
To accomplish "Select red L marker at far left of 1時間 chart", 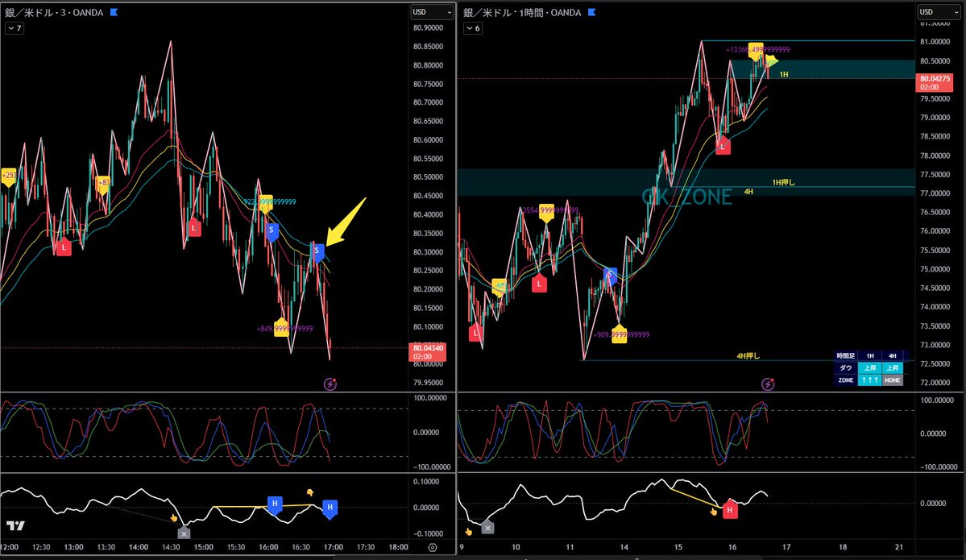I will coord(475,334).
